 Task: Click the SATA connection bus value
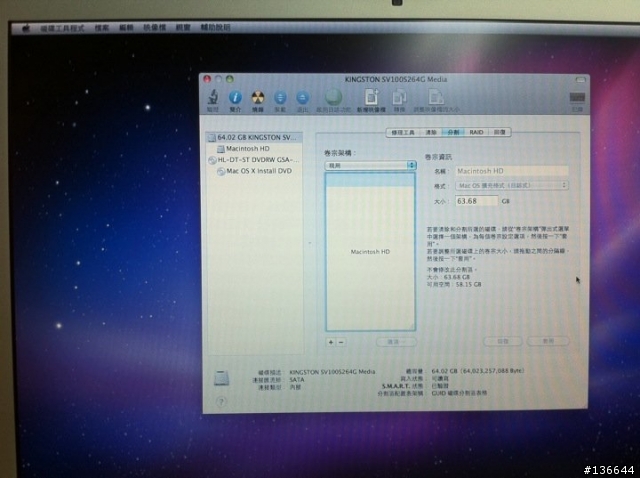coord(297,380)
